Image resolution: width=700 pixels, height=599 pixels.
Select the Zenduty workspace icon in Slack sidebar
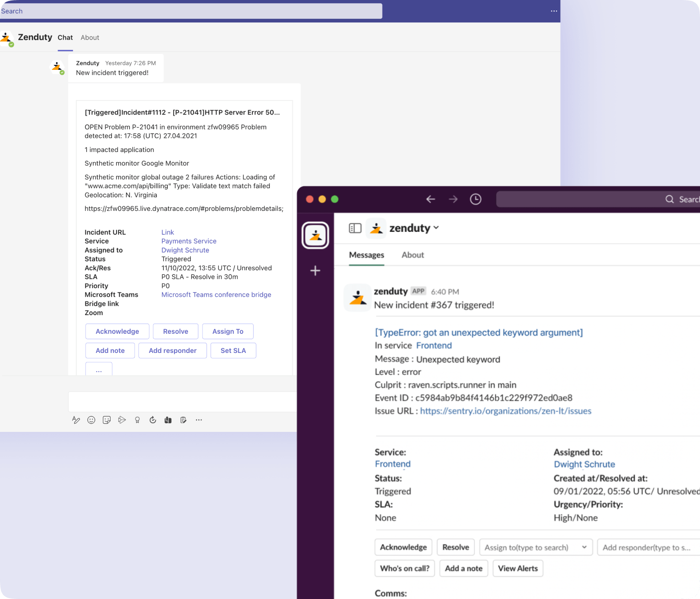coord(315,235)
